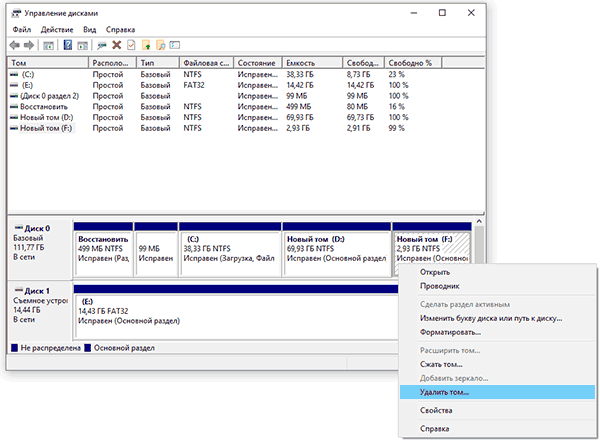Click the red X delete toolbar icon
Image resolution: width=600 pixels, height=442 pixels.
click(116, 45)
